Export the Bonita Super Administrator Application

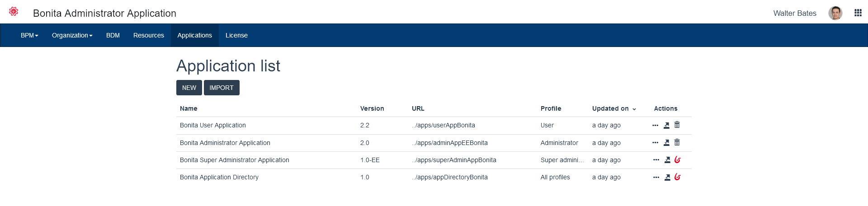point(667,160)
